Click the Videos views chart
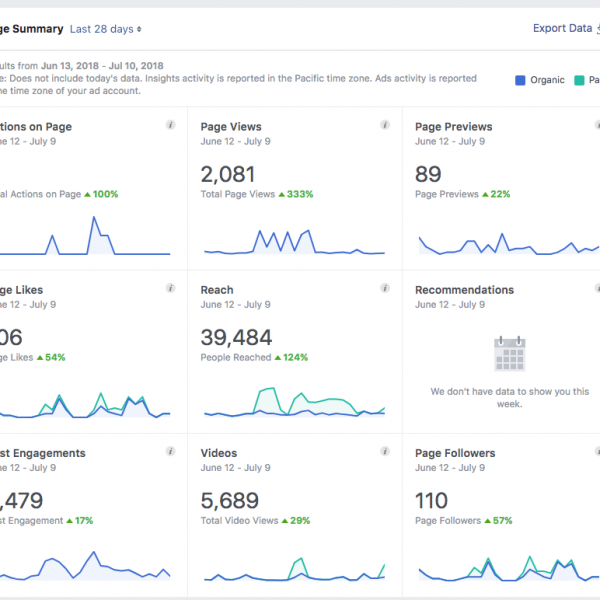This screenshot has width=600, height=600. coord(293,568)
